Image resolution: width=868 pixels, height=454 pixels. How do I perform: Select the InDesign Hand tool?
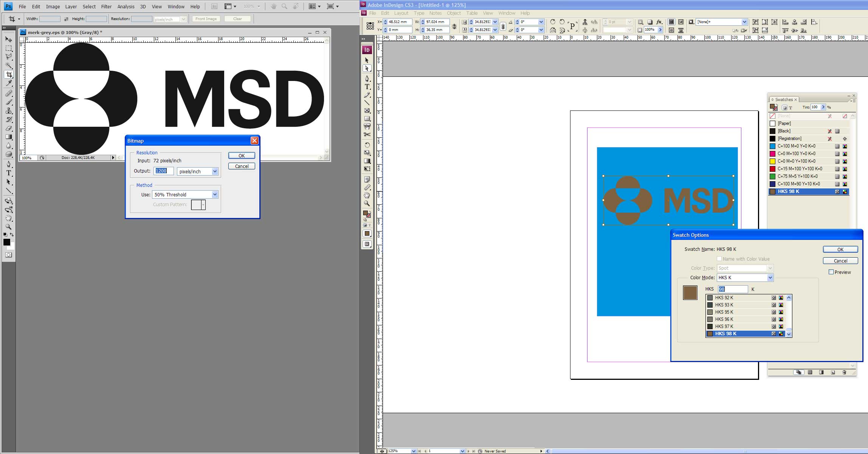click(x=367, y=195)
